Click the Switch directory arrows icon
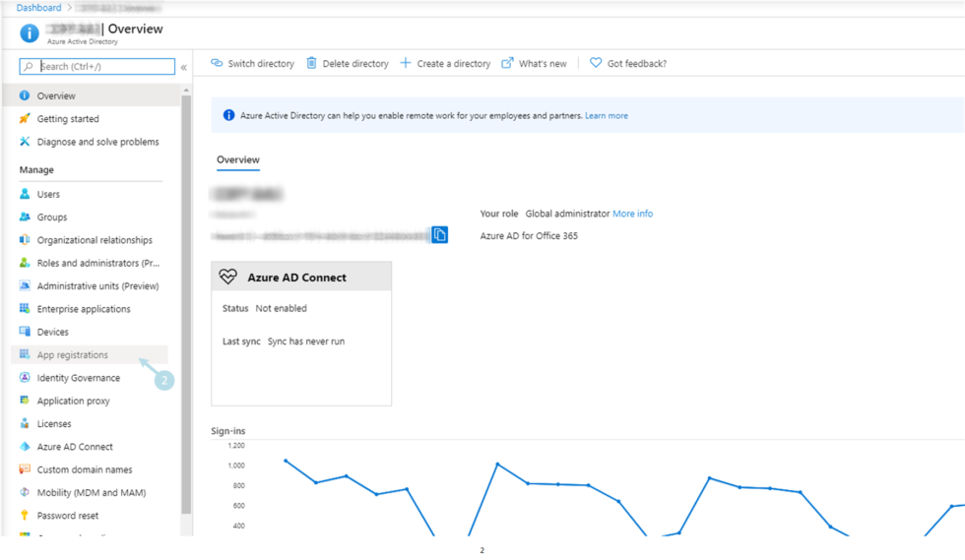Image resolution: width=965 pixels, height=560 pixels. click(x=217, y=63)
